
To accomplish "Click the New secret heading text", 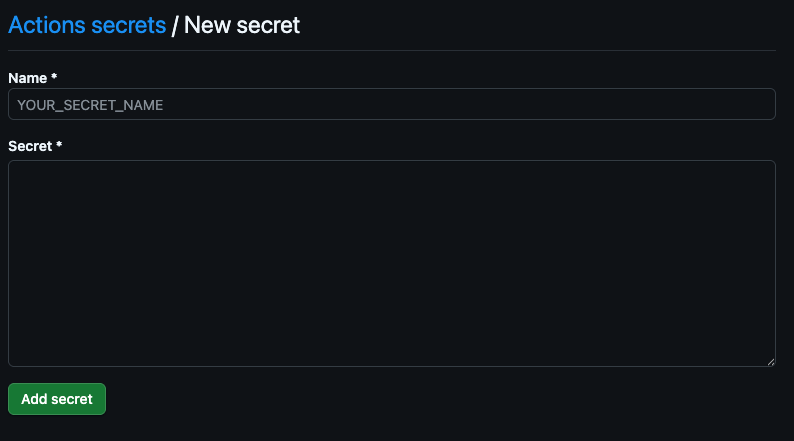I will (242, 25).
